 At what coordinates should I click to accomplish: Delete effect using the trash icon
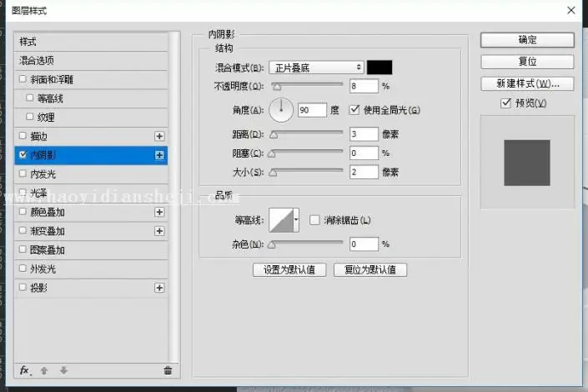168,370
